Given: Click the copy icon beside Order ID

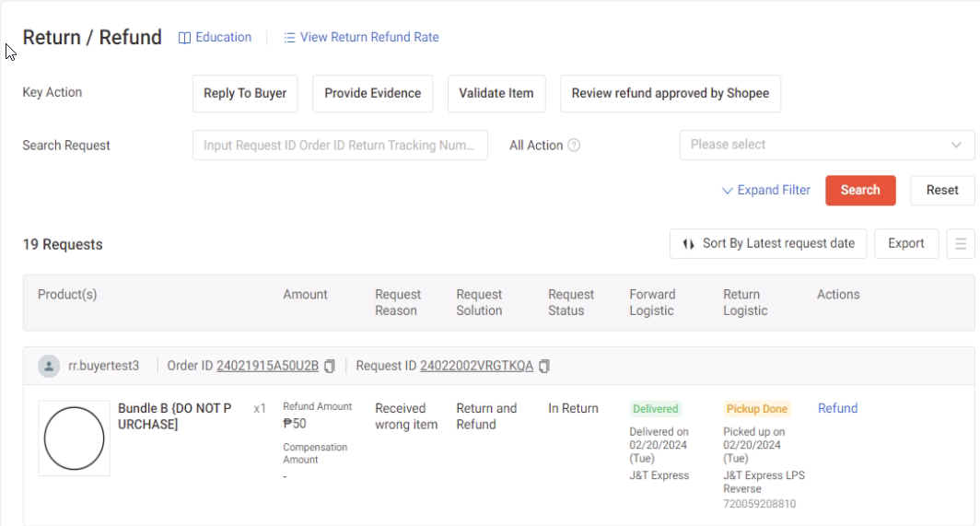Looking at the screenshot, I should tap(330, 367).
